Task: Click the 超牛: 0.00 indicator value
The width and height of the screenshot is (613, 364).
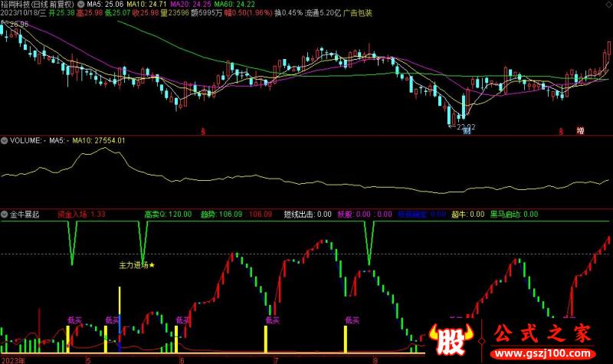Action: [x=468, y=215]
